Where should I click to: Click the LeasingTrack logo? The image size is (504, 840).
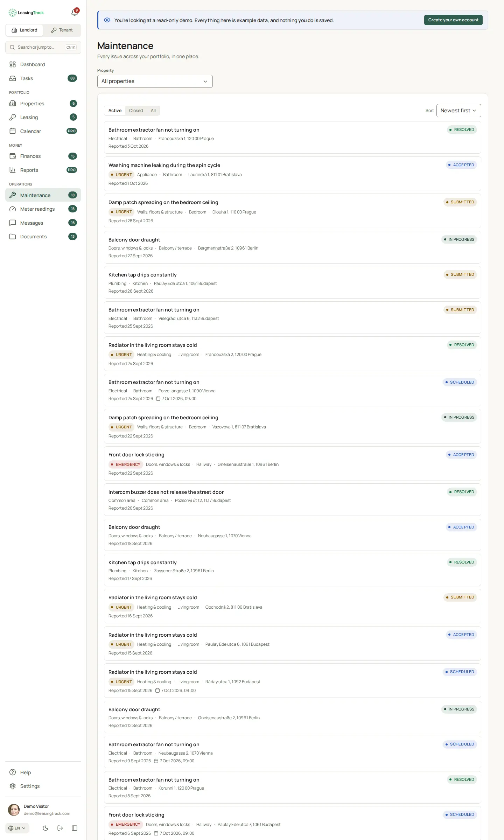point(26,13)
